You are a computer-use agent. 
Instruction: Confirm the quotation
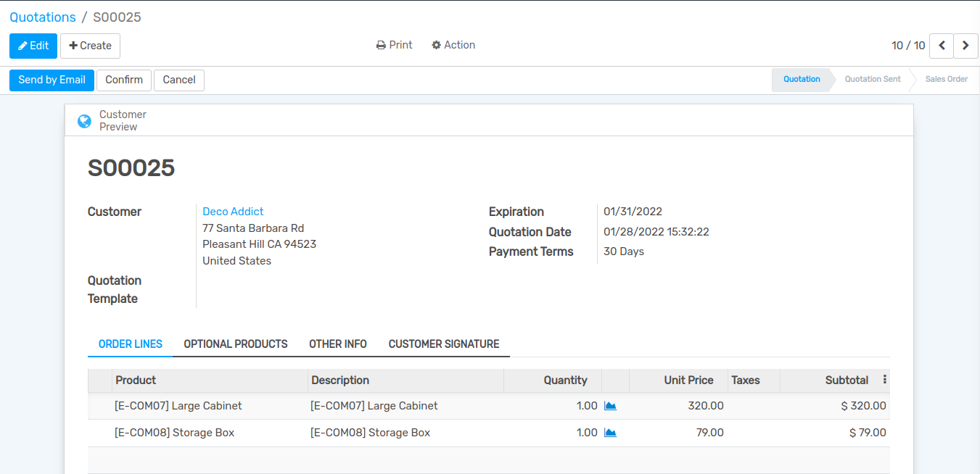(124, 80)
